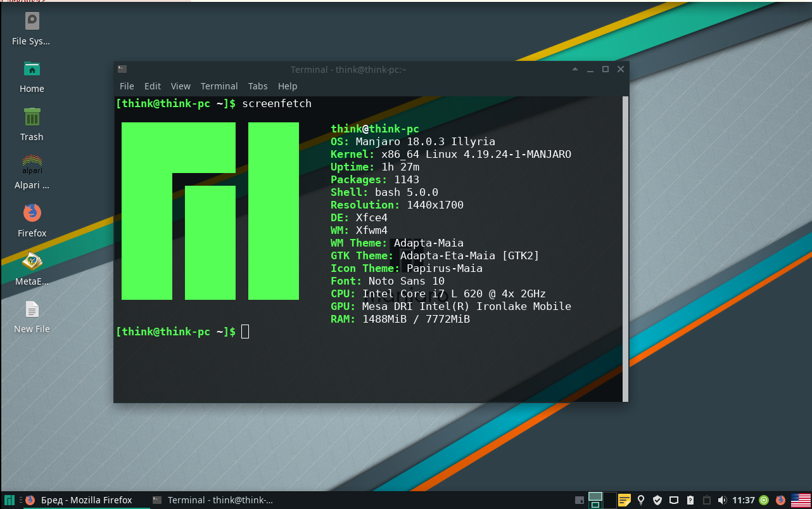Click the Firefox tray icon near the flag

click(x=780, y=500)
